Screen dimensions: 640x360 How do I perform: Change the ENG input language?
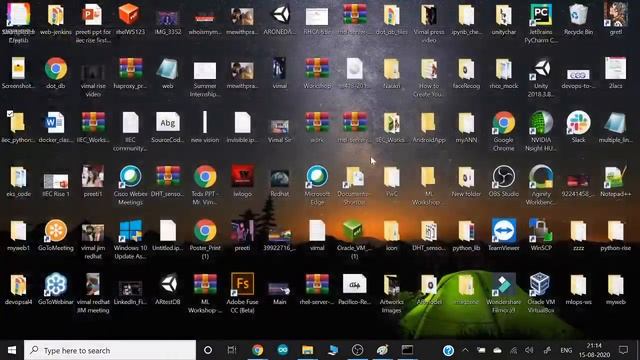566,350
